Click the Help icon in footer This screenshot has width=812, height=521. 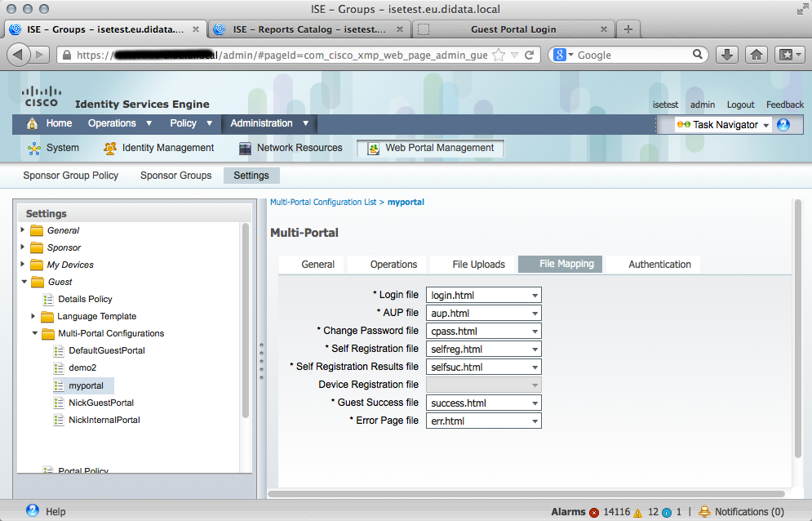click(32, 510)
